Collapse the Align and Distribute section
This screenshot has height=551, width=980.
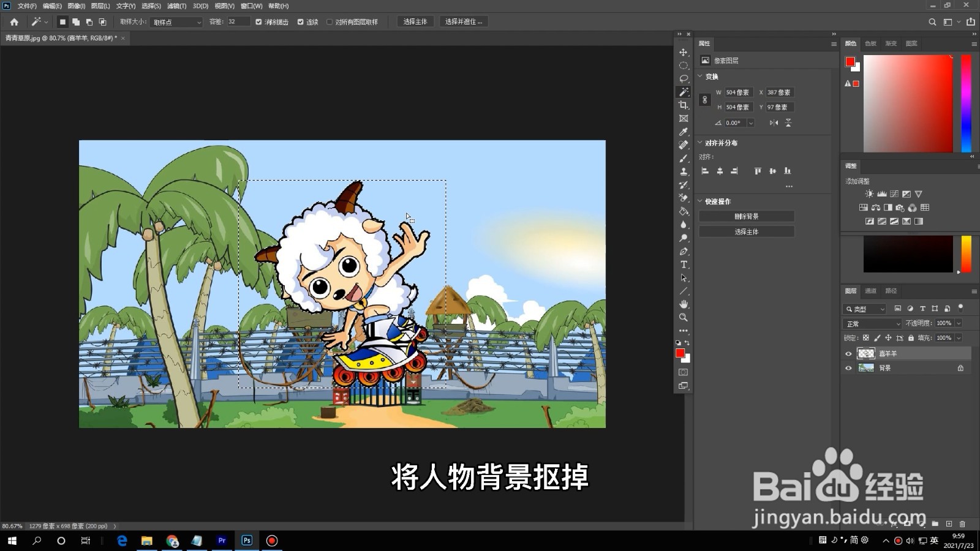701,143
